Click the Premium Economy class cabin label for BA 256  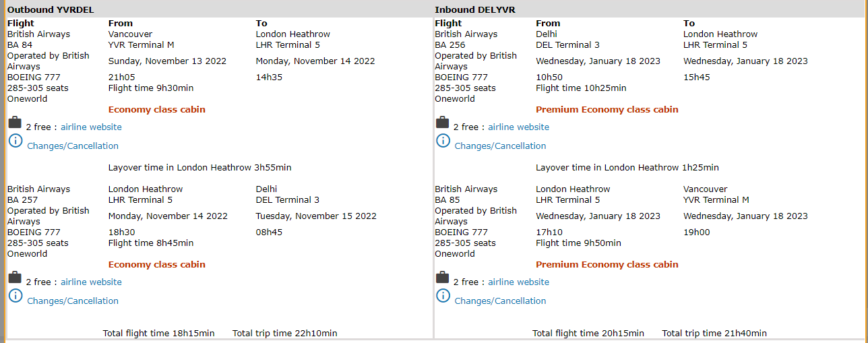pyautogui.click(x=607, y=110)
